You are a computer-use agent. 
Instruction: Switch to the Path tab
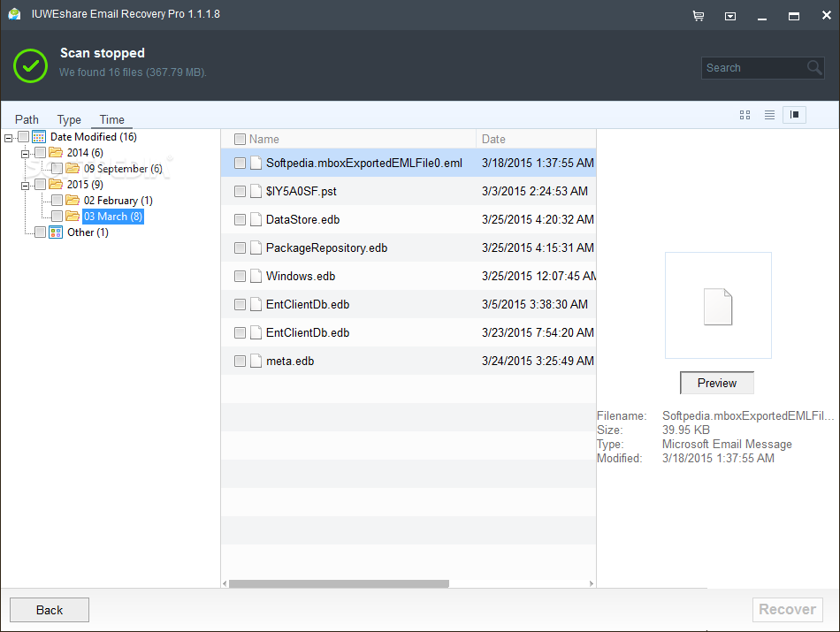coord(27,119)
